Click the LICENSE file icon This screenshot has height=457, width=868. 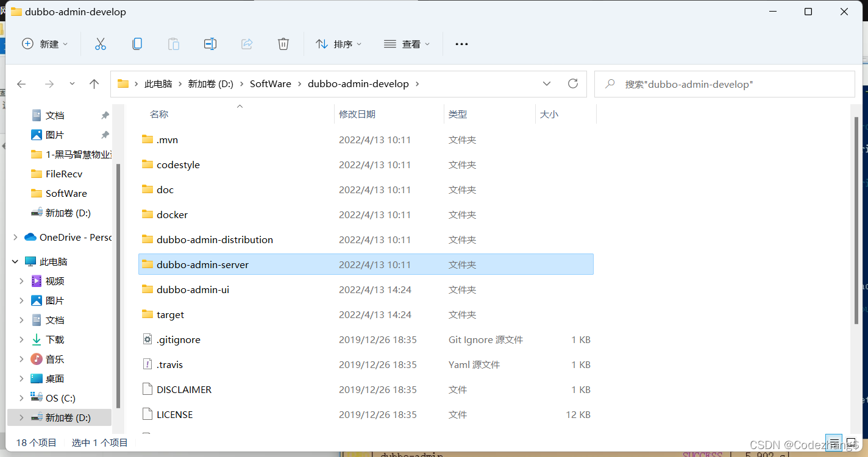pyautogui.click(x=148, y=414)
